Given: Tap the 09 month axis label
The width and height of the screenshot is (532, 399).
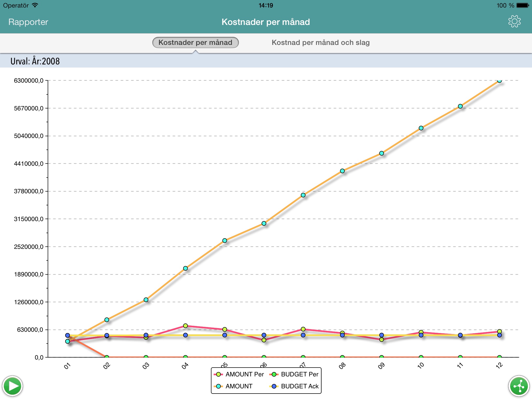Looking at the screenshot, I should click(x=381, y=366).
